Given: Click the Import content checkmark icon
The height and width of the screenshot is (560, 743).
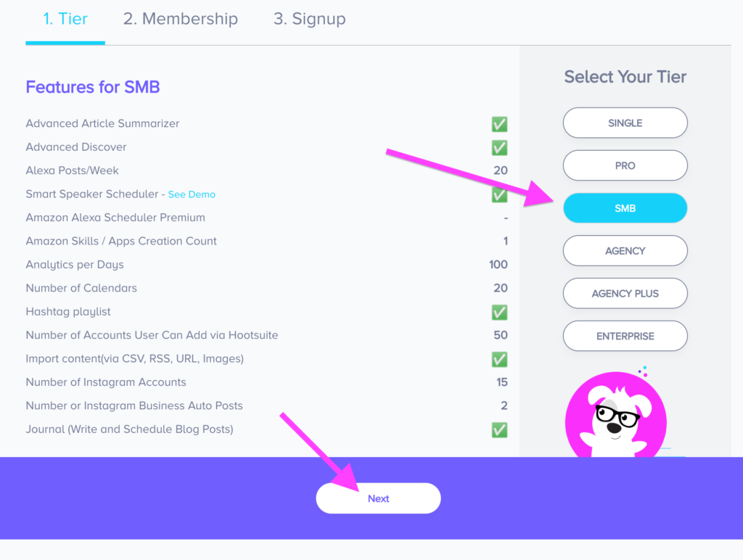Looking at the screenshot, I should click(x=499, y=359).
